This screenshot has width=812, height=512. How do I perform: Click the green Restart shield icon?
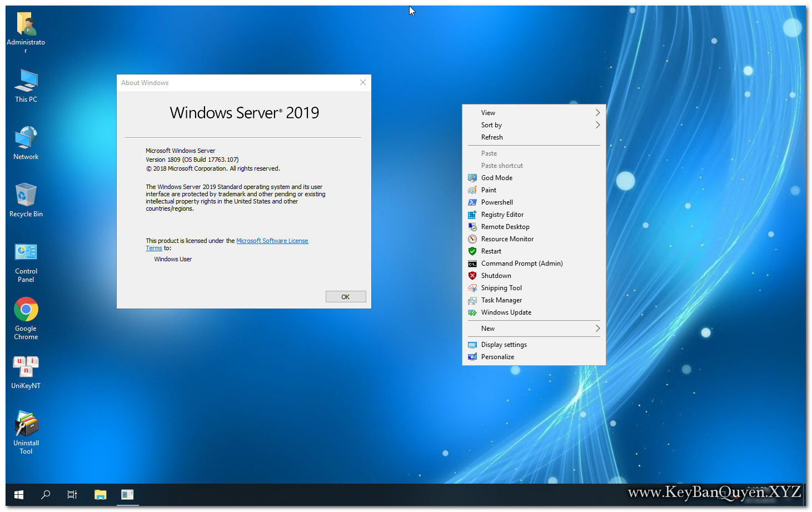(472, 251)
